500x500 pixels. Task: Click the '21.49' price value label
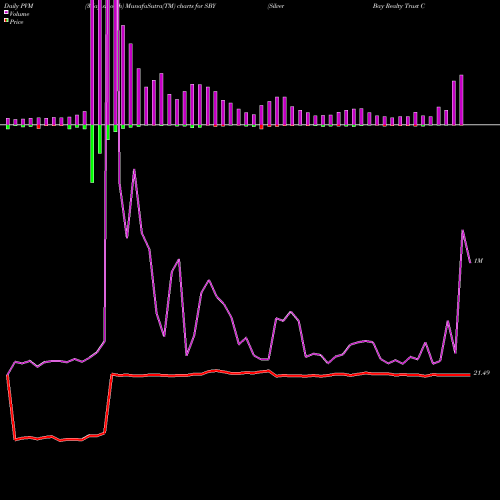tap(482, 373)
